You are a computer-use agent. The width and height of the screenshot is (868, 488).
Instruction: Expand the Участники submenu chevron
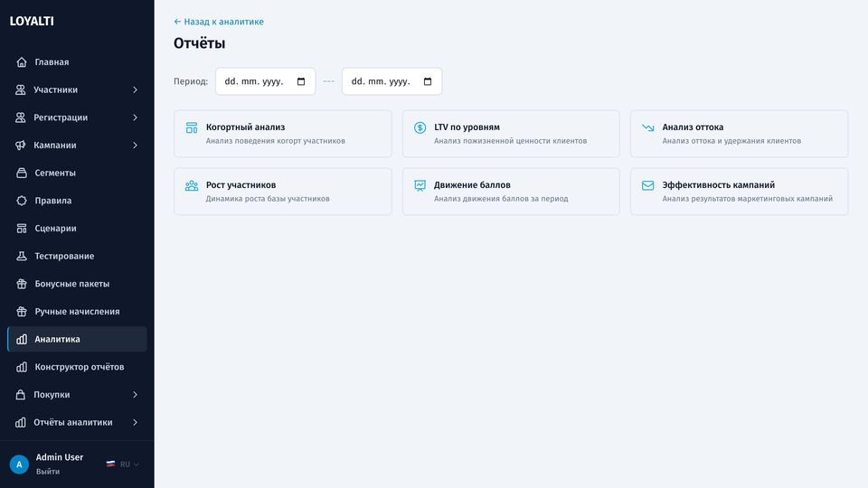(x=135, y=89)
